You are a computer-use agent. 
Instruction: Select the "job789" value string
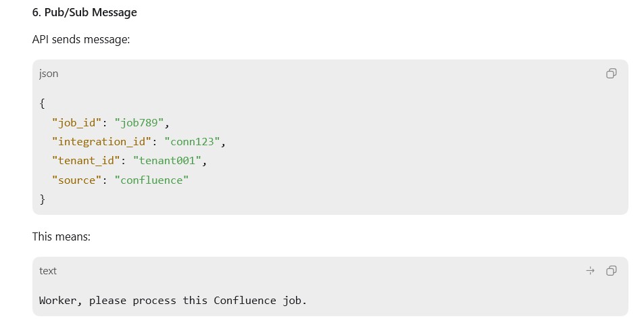click(x=139, y=123)
